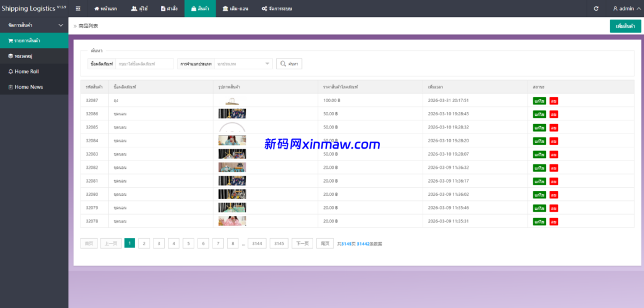Click the Shipping Logistics logo title
Image resolution: width=644 pixels, height=308 pixels.
[x=34, y=8]
